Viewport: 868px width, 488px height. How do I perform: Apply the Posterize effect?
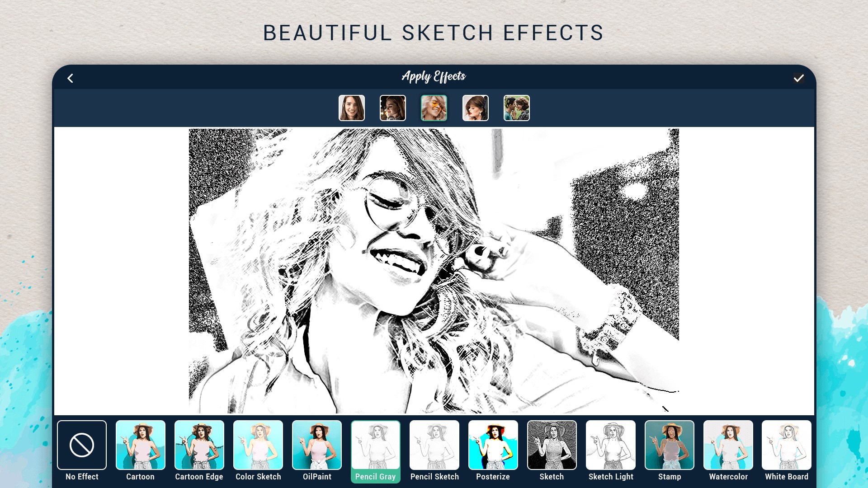pyautogui.click(x=493, y=446)
